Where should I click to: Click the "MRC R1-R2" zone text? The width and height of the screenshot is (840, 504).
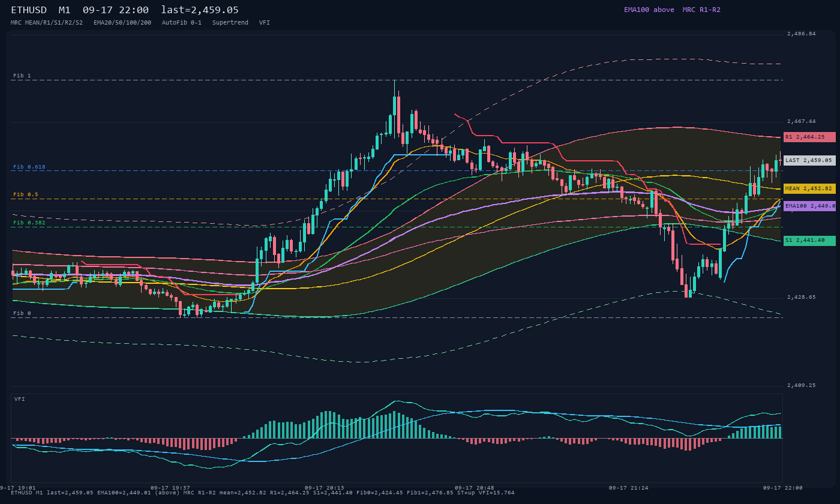[x=701, y=10]
